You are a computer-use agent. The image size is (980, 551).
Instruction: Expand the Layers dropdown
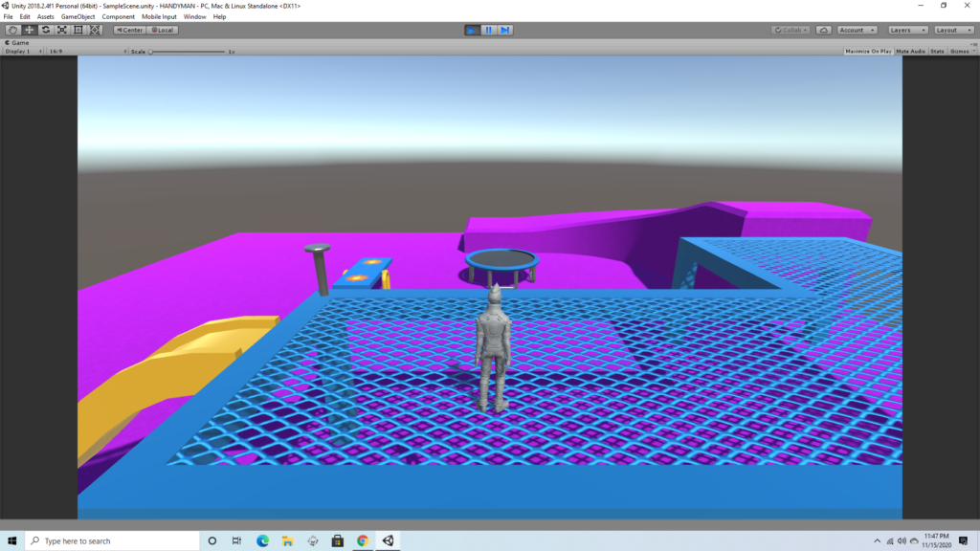907,30
